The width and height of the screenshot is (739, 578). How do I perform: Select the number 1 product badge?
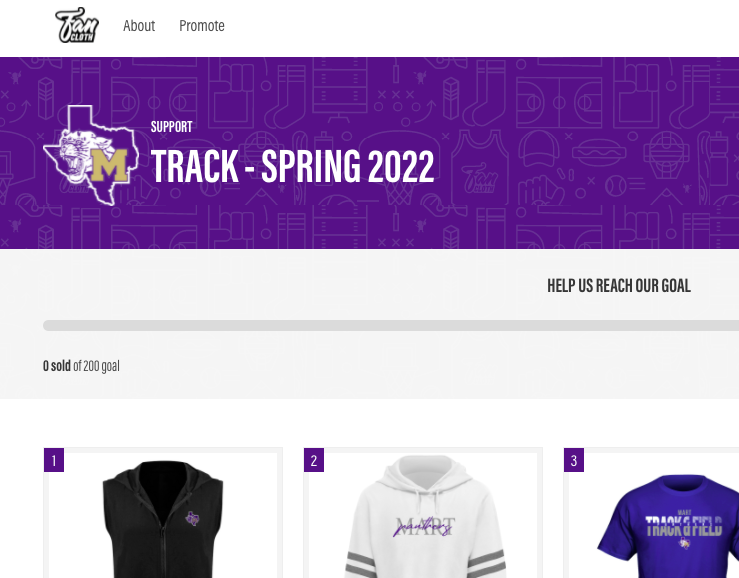(54, 460)
